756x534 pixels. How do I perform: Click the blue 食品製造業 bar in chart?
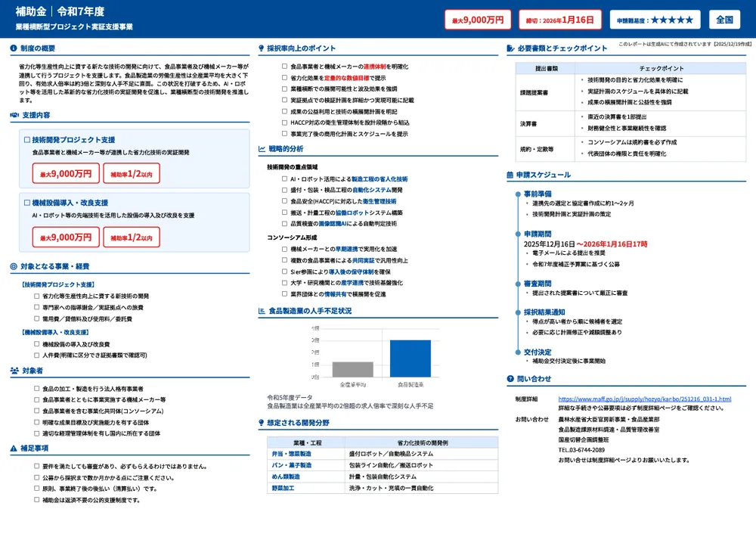[410, 359]
